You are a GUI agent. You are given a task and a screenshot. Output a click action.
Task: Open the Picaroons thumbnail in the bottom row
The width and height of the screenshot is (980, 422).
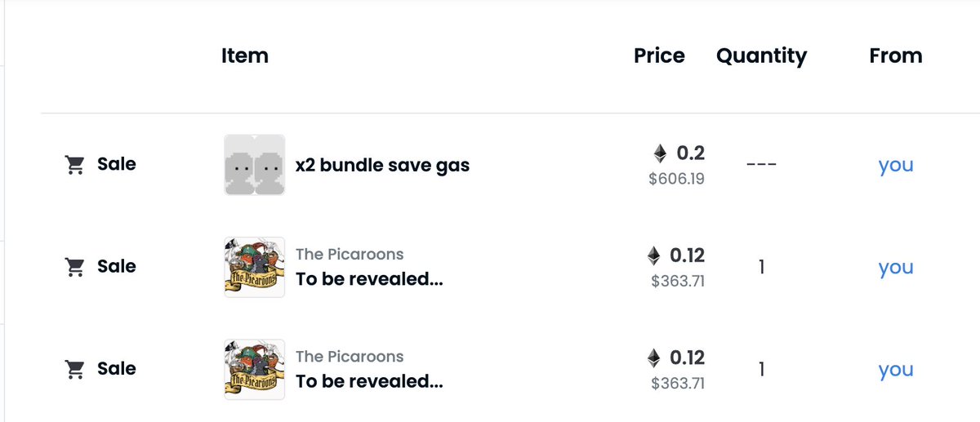[x=254, y=370]
